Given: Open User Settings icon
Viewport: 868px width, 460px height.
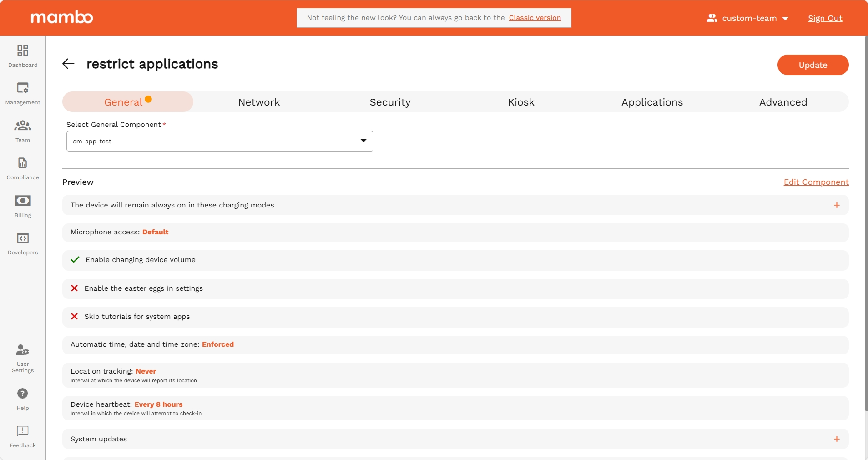Looking at the screenshot, I should [x=22, y=350].
